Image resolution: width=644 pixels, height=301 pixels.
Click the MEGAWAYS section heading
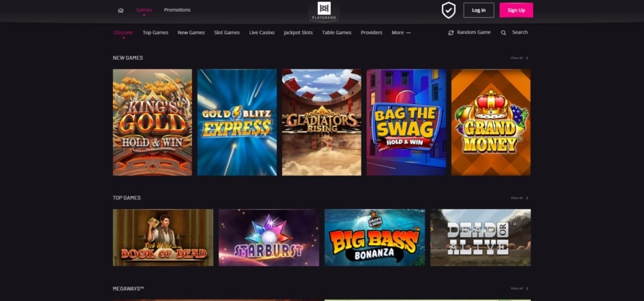[x=128, y=289]
